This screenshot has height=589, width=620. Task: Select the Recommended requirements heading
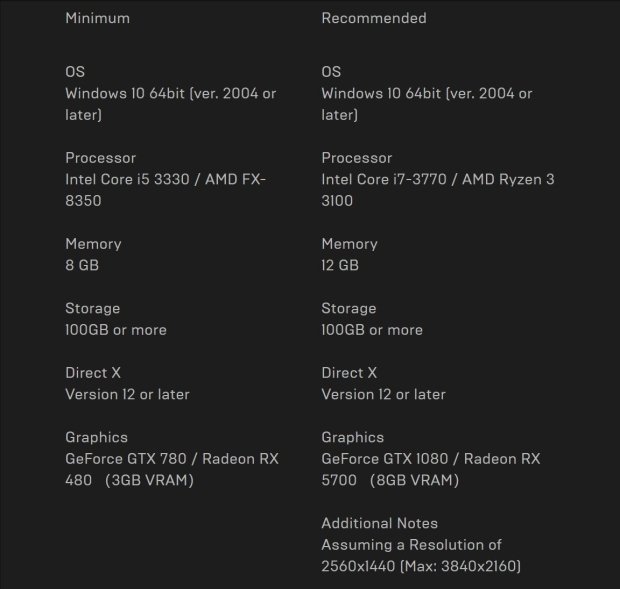374,18
